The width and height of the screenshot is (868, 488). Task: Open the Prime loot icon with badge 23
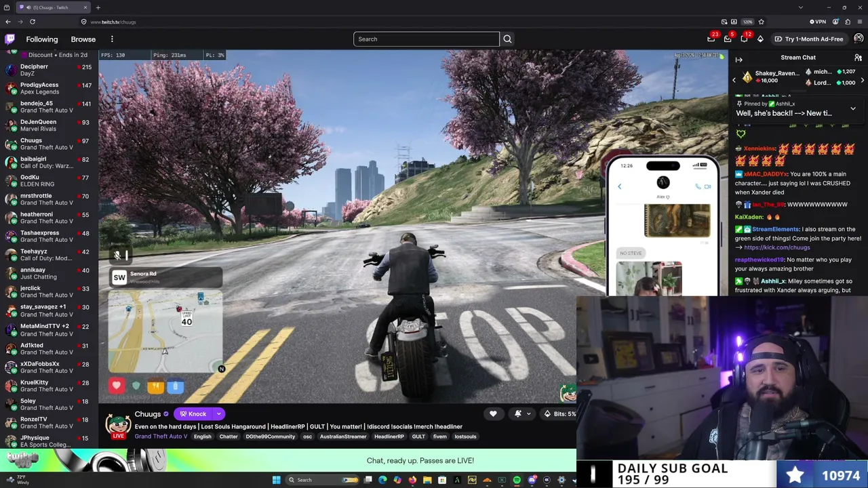click(711, 39)
